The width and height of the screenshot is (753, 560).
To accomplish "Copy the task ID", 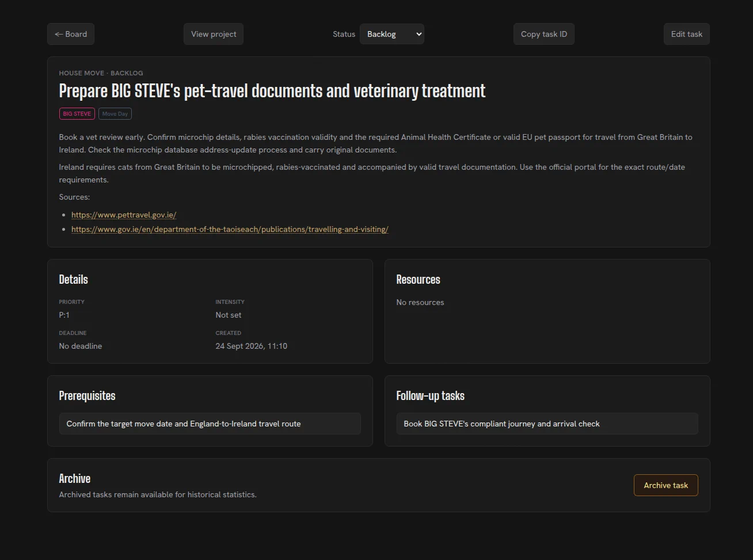I will 544,34.
